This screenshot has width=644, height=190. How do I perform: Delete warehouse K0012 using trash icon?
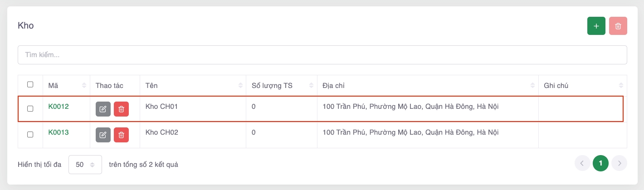121,109
